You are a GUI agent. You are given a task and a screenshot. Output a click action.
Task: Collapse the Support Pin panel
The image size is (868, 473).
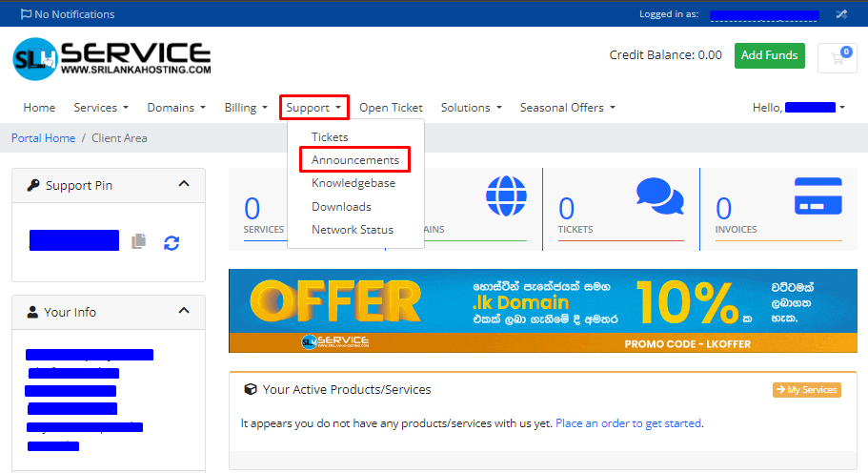pyautogui.click(x=184, y=185)
